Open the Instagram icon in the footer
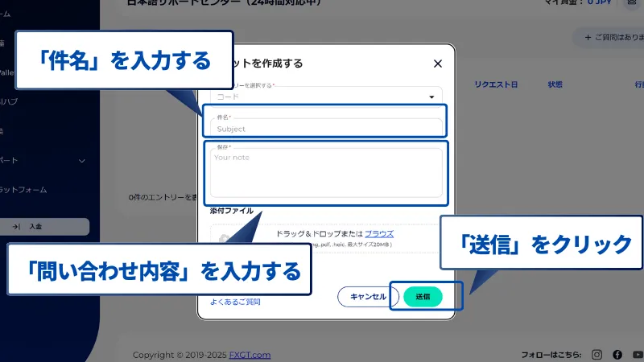This screenshot has width=644, height=362. pyautogui.click(x=597, y=355)
